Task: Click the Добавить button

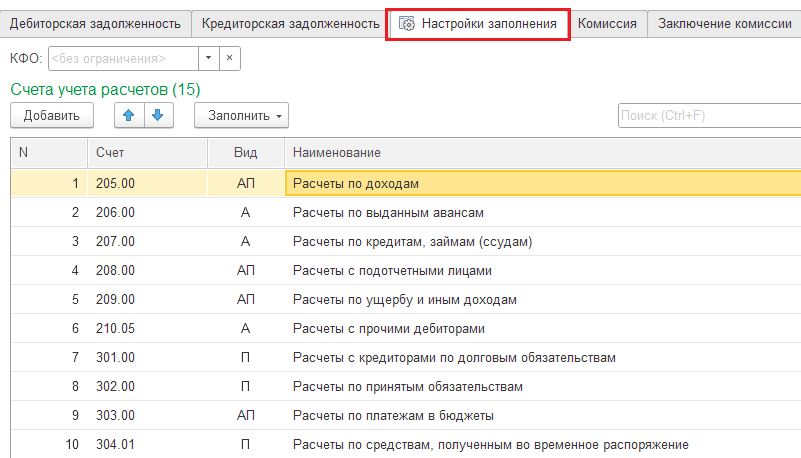Action: (52, 115)
